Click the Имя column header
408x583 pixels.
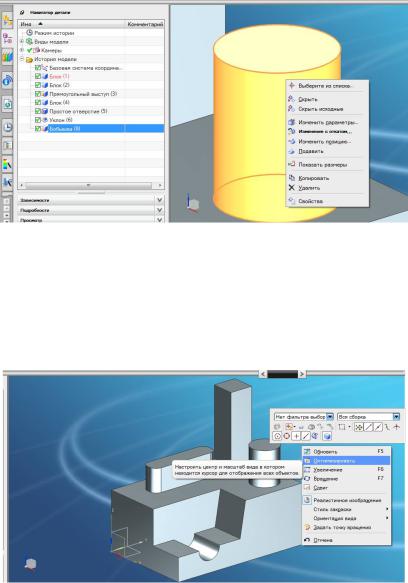tap(71, 24)
